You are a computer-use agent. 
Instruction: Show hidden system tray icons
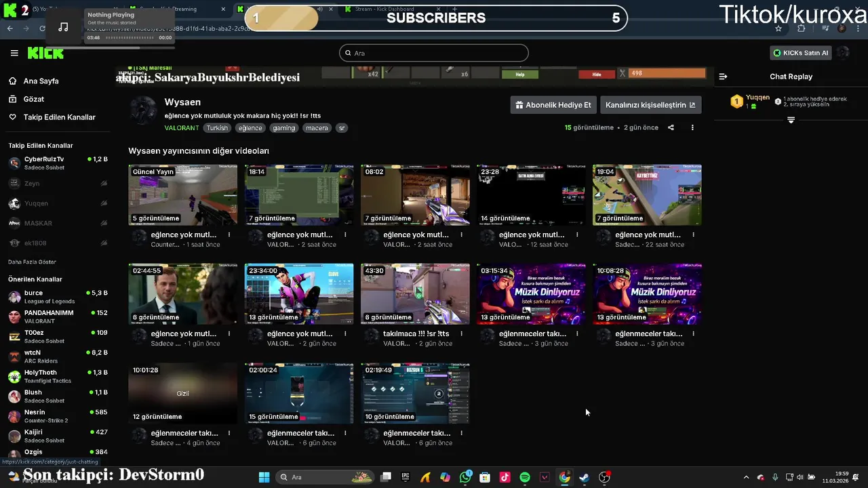746,477
